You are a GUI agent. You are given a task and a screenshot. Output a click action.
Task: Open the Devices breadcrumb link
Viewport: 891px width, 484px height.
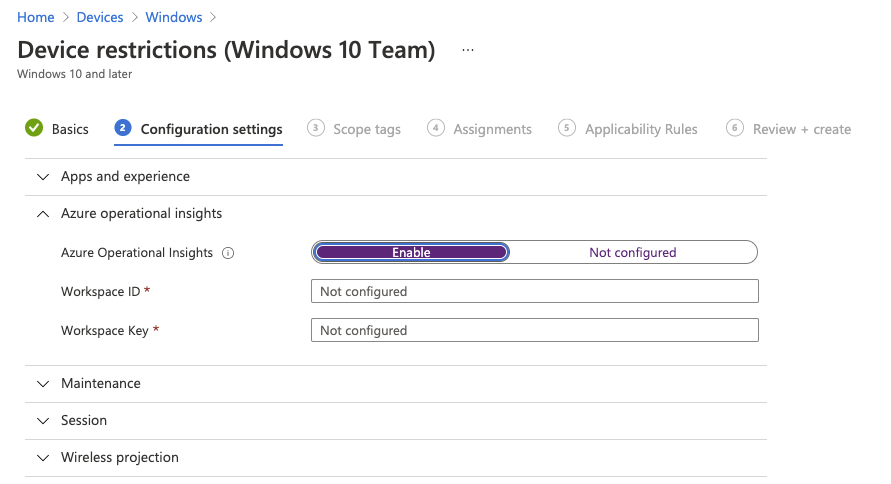(x=100, y=18)
